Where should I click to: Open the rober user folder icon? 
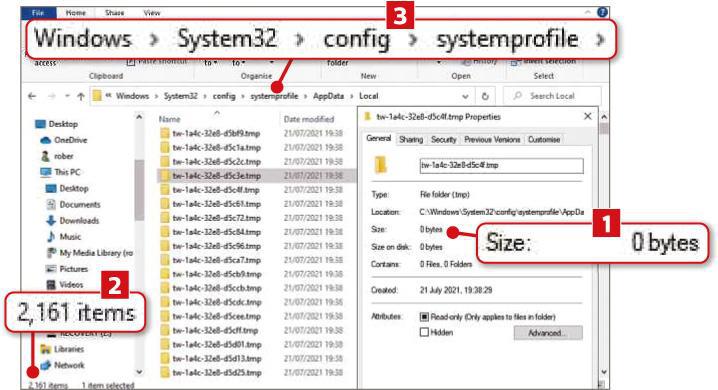click(45, 156)
